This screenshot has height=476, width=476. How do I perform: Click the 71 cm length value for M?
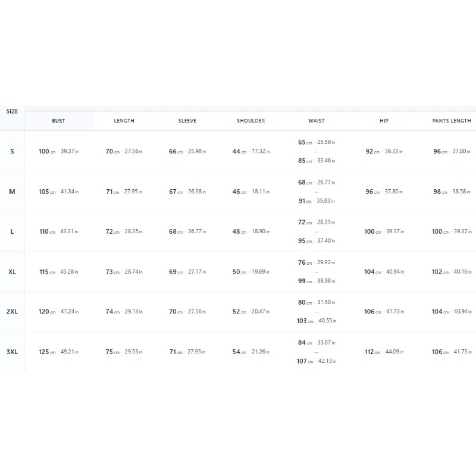point(112,192)
